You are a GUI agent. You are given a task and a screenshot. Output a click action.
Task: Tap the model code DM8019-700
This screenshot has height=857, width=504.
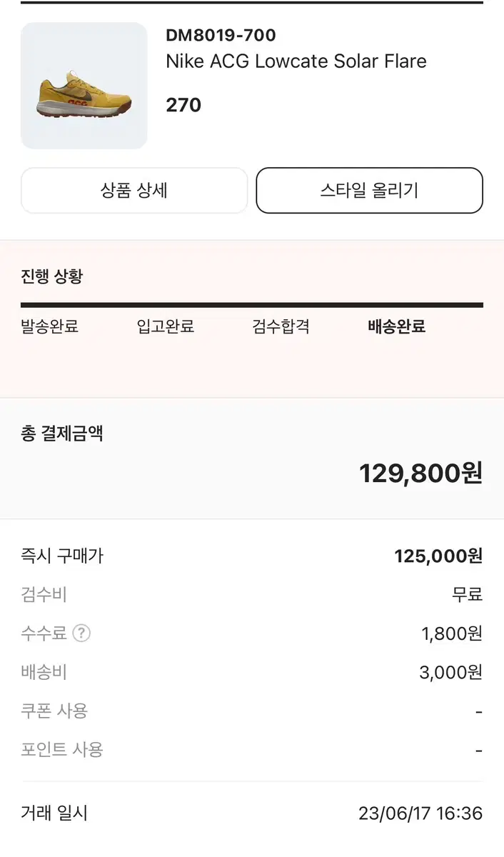pos(221,35)
